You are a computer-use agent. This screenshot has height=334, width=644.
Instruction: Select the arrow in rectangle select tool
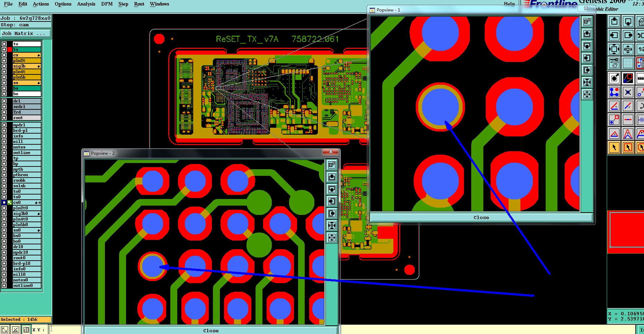coord(628,147)
